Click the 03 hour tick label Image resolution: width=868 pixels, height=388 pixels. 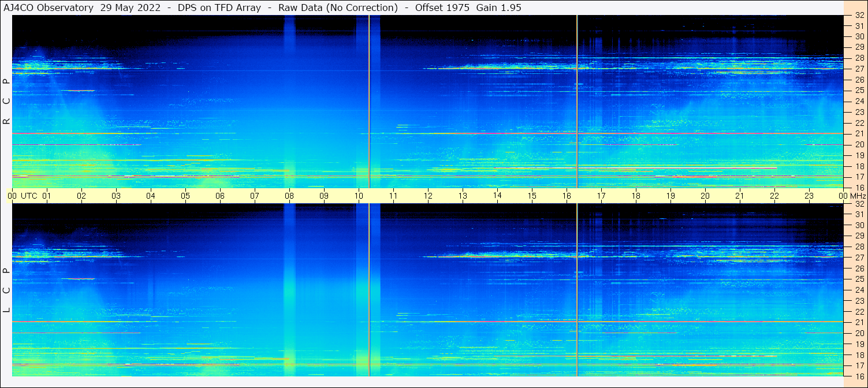point(116,196)
